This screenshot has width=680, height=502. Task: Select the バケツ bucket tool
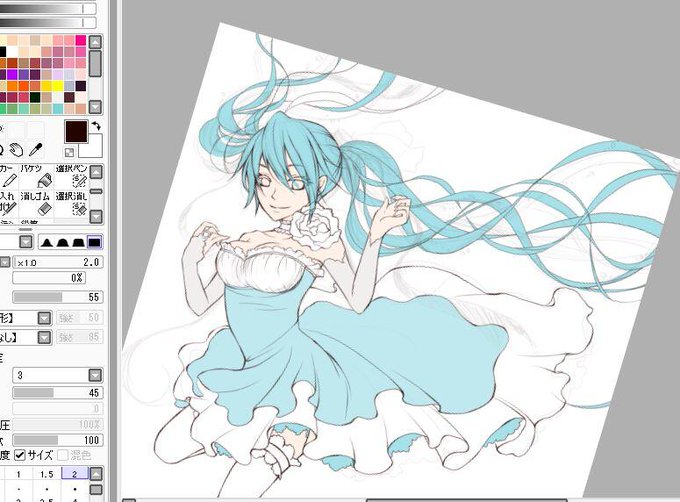(x=36, y=176)
